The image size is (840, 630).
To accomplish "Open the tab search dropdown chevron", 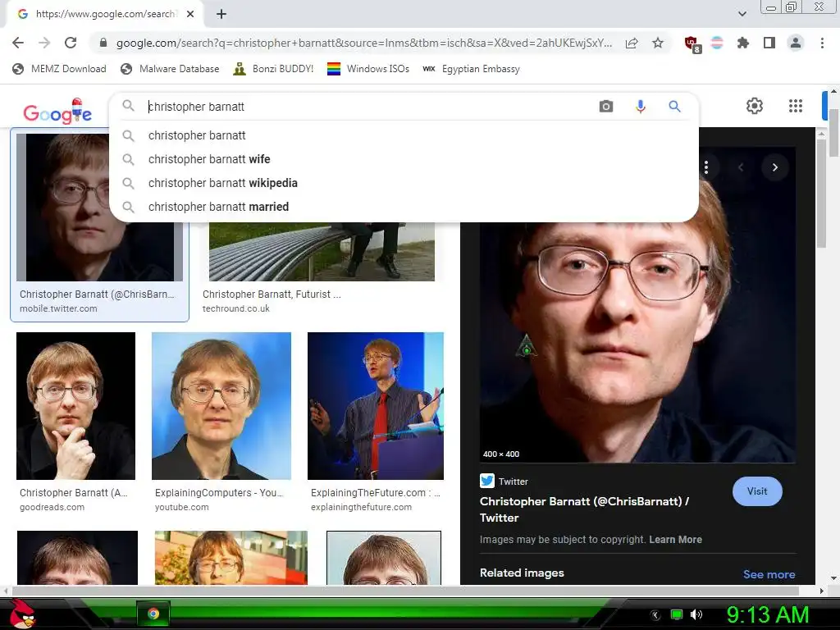I will tap(742, 14).
